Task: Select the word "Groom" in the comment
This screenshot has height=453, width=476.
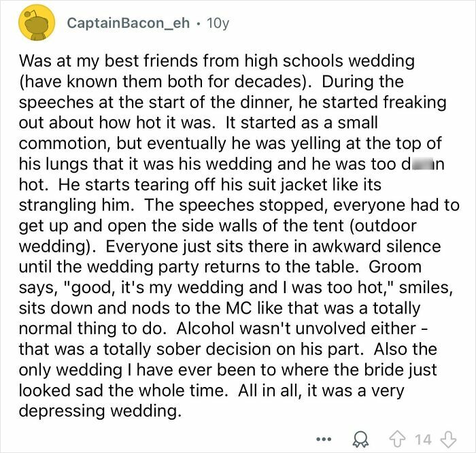Action: (x=395, y=267)
